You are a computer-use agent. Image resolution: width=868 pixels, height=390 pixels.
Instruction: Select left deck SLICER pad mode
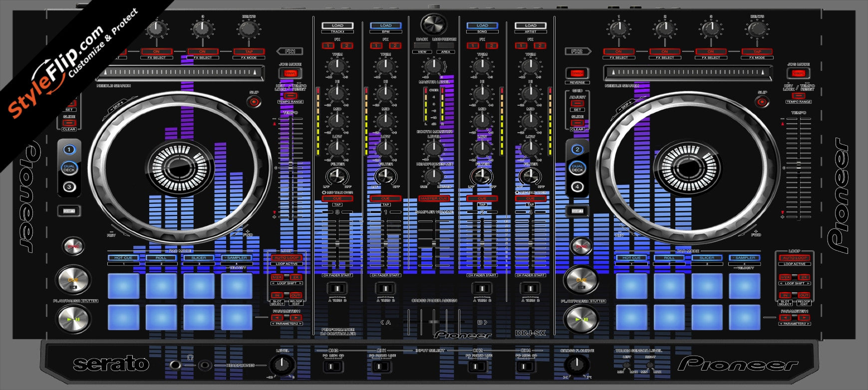(199, 258)
